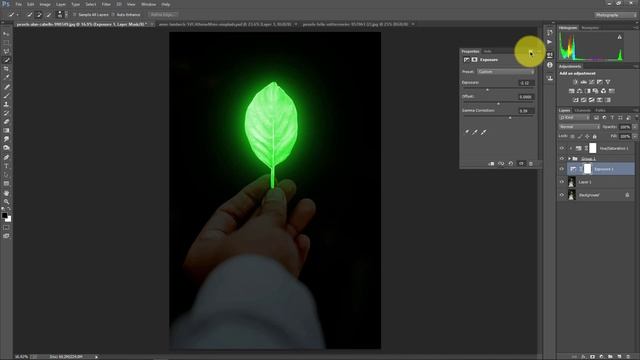
Task: Select the Brush tool
Action: [6, 96]
